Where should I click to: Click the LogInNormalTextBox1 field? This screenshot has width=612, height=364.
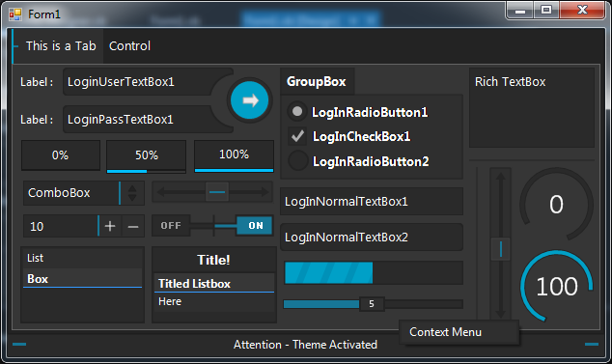click(372, 201)
